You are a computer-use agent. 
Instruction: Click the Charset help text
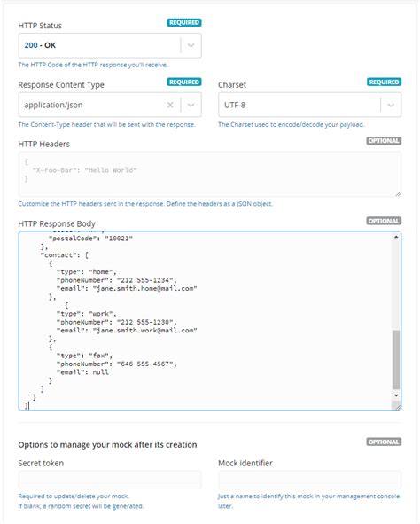coord(292,124)
